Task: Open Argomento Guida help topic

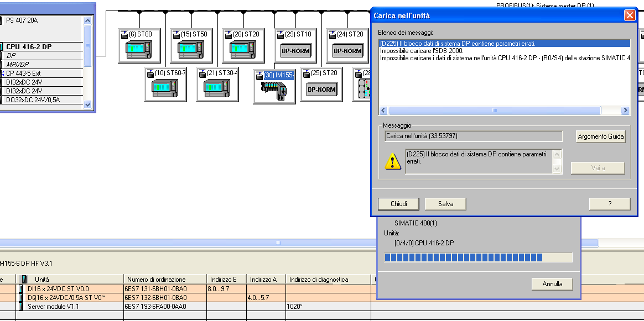Action: click(600, 136)
